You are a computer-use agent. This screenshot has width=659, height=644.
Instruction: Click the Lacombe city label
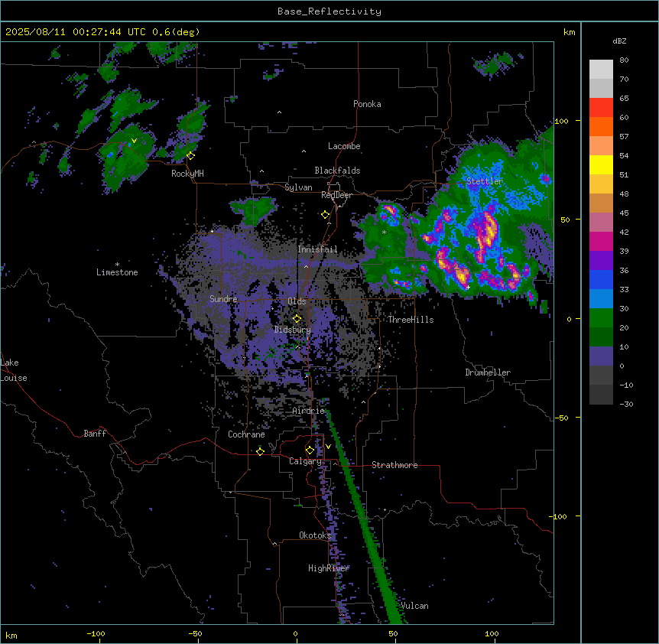click(x=344, y=146)
